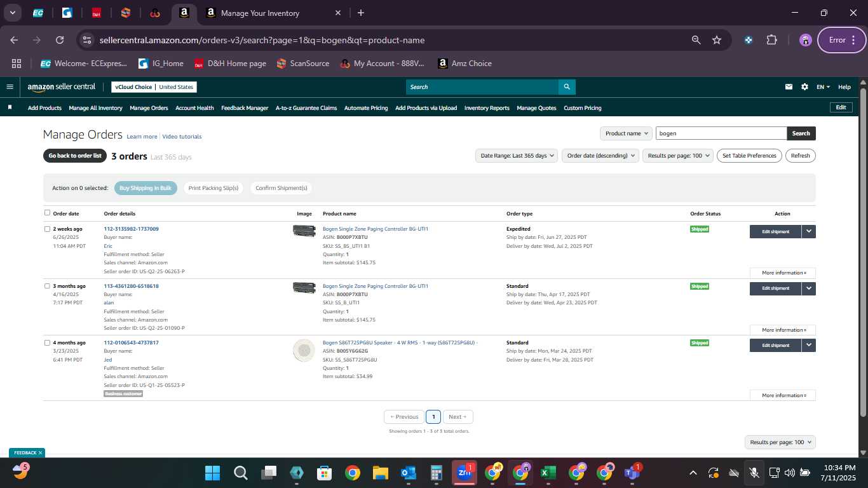Open File Explorer from taskbar
Image resolution: width=868 pixels, height=488 pixels.
tap(380, 473)
